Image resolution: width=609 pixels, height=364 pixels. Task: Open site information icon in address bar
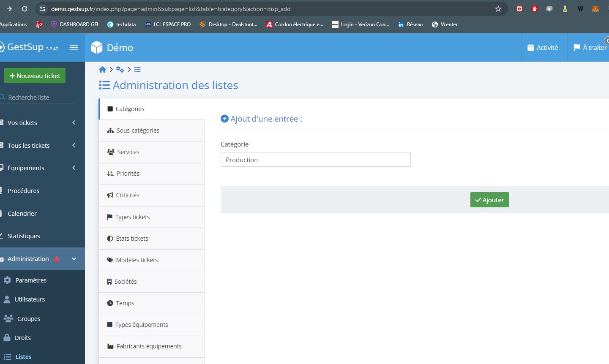tap(42, 9)
